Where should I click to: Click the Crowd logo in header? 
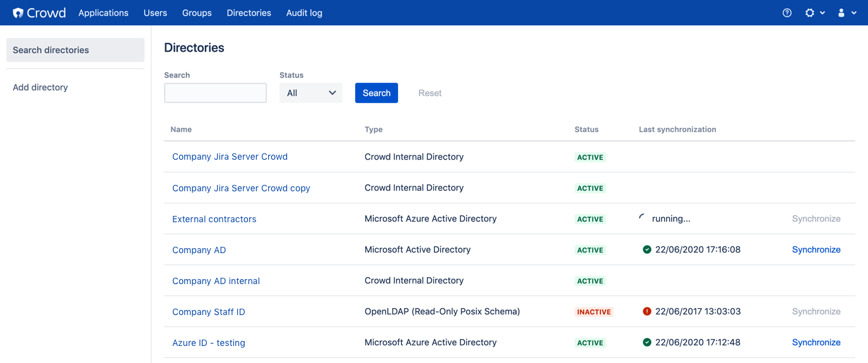click(x=39, y=13)
